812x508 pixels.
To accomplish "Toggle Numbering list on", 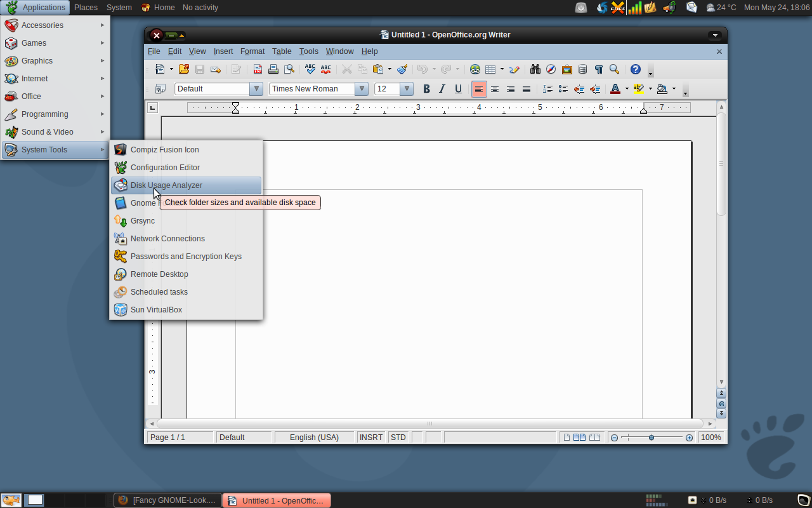I will (x=547, y=89).
